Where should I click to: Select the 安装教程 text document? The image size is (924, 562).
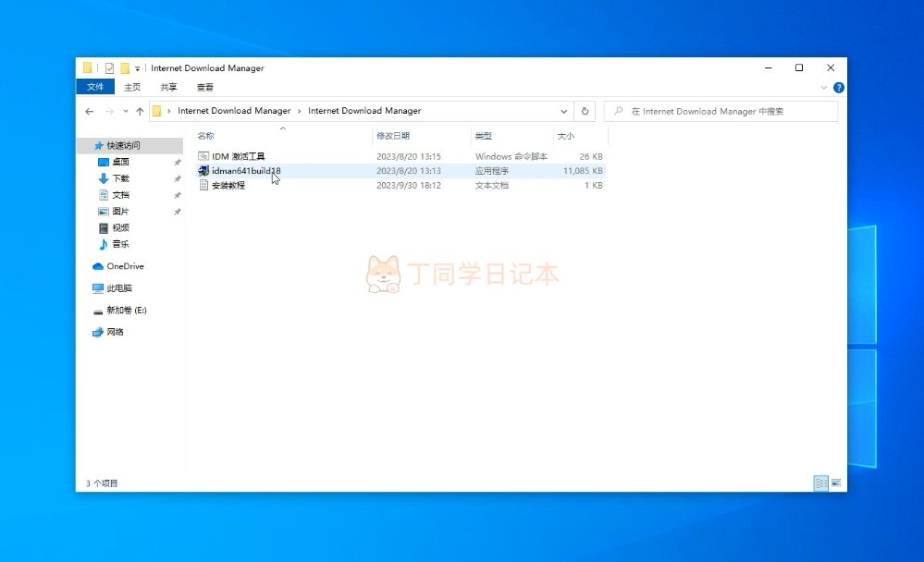[x=228, y=186]
